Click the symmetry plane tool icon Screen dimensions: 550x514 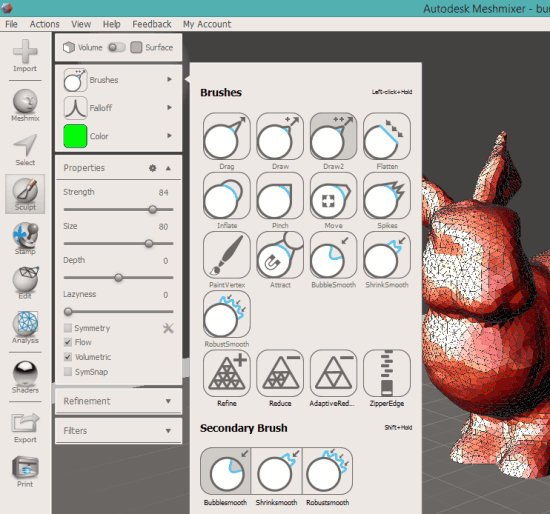(x=168, y=328)
